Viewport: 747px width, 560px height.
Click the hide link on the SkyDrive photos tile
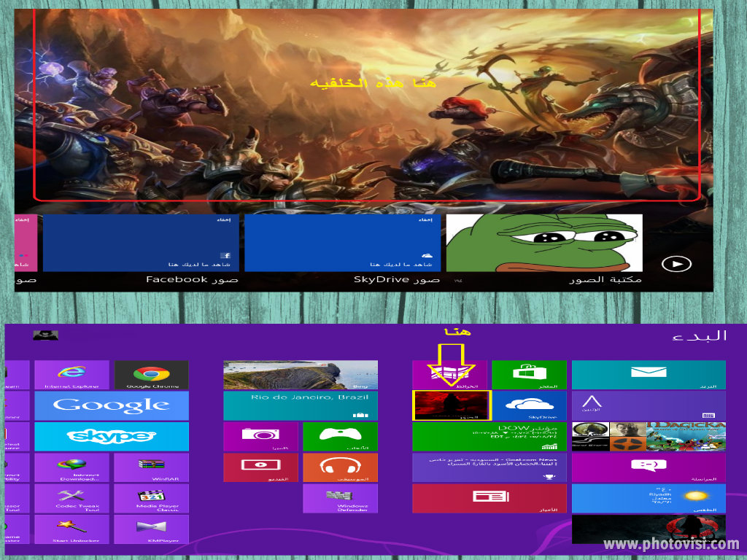(x=425, y=220)
